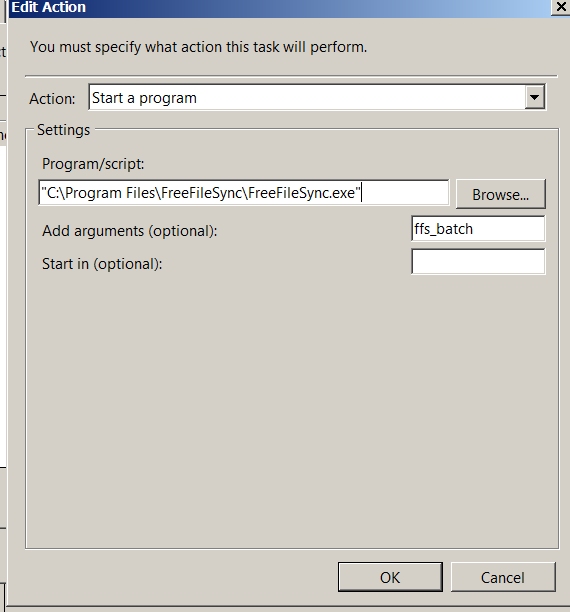Click the 'Program/script:' label
The width and height of the screenshot is (570, 612).
[93, 164]
